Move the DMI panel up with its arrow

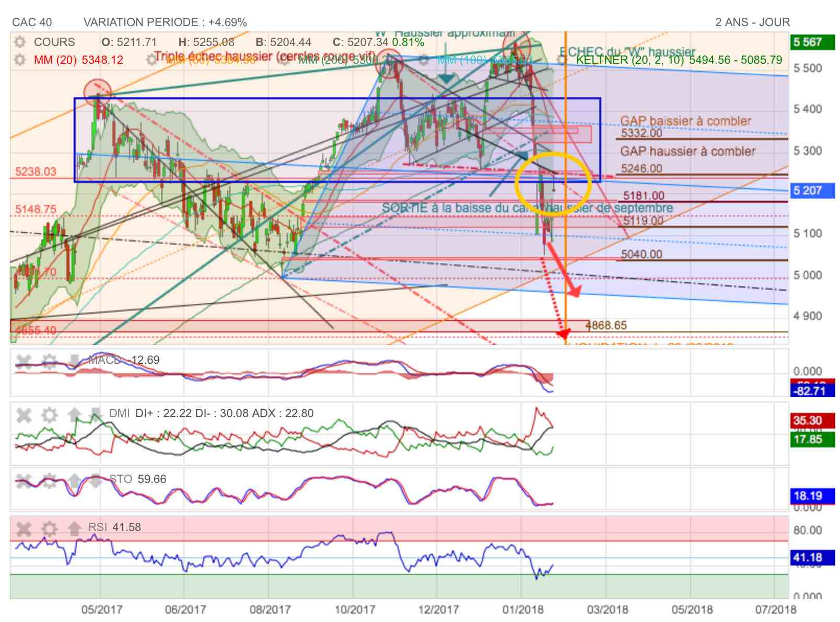75,416
